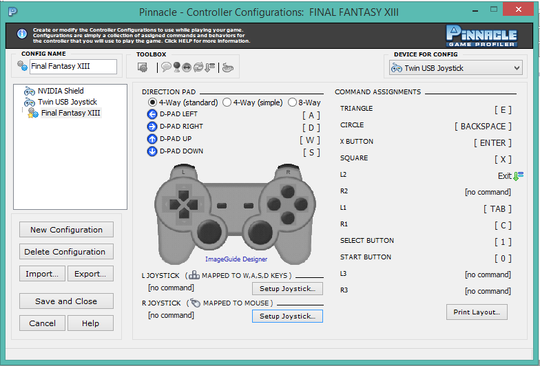Click the [ C ] assignment for R1
The width and height of the screenshot is (540, 366).
pyautogui.click(x=503, y=226)
